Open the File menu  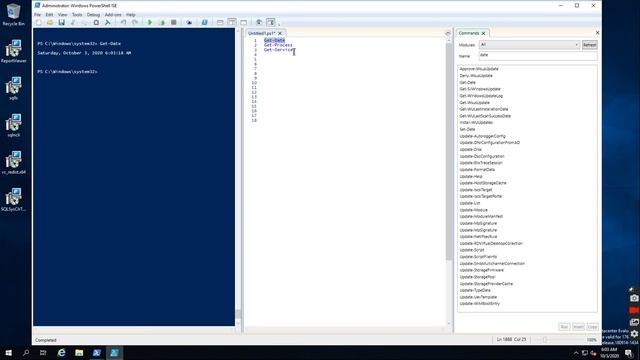[x=37, y=15]
